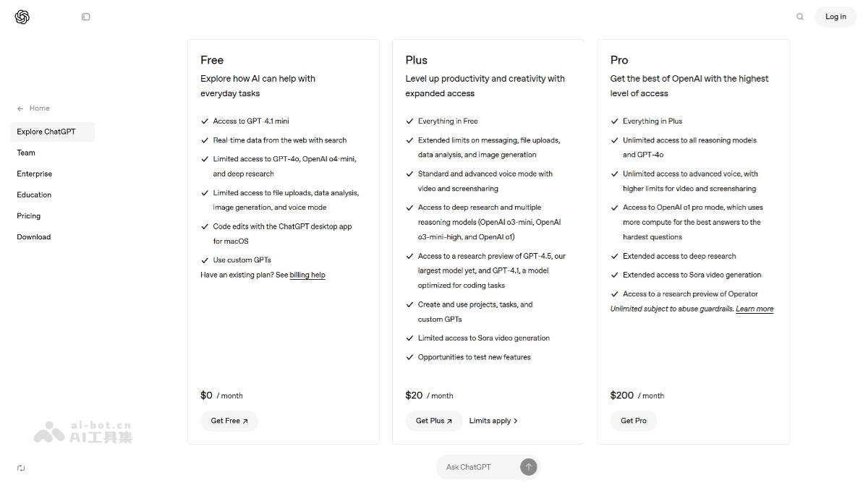This screenshot has width=868, height=488.
Task: Select Explore ChatGPT in the sidebar
Action: (46, 132)
